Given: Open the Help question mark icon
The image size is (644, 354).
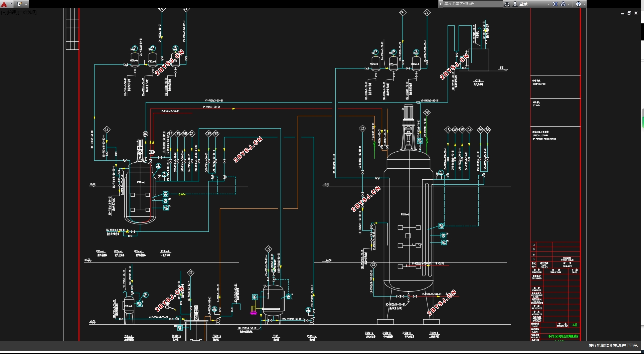Looking at the screenshot, I should tap(579, 4).
